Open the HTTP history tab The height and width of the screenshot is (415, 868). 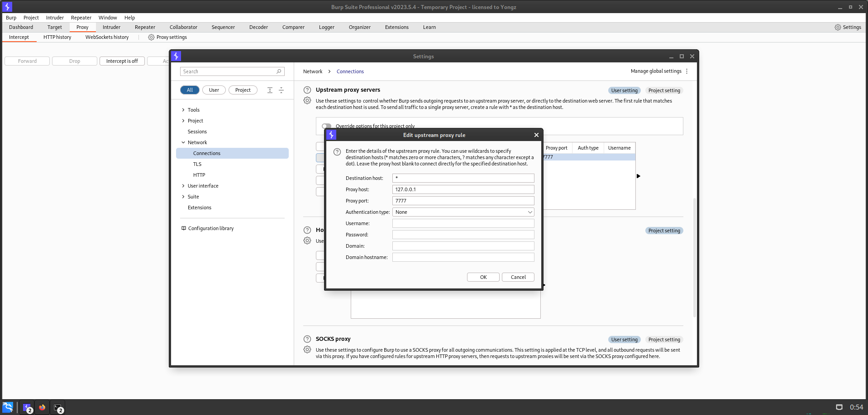pyautogui.click(x=57, y=38)
